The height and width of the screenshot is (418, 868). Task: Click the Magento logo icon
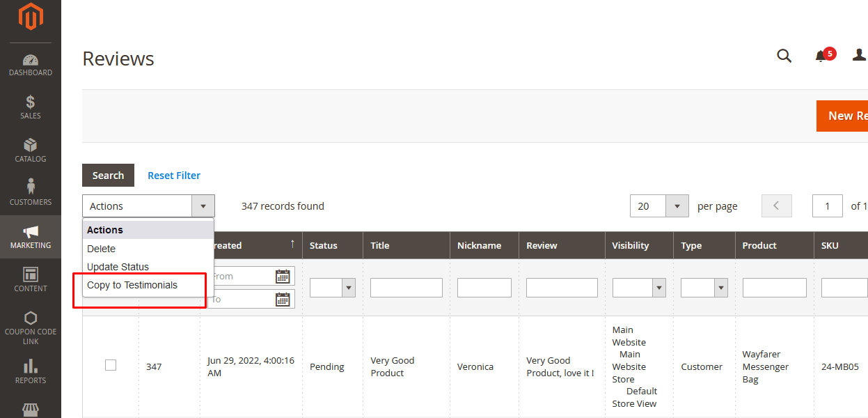pos(30,17)
